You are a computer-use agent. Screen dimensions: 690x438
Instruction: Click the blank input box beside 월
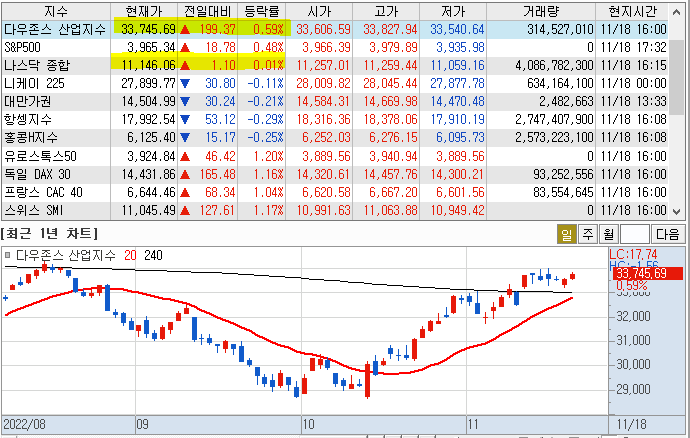635,234
